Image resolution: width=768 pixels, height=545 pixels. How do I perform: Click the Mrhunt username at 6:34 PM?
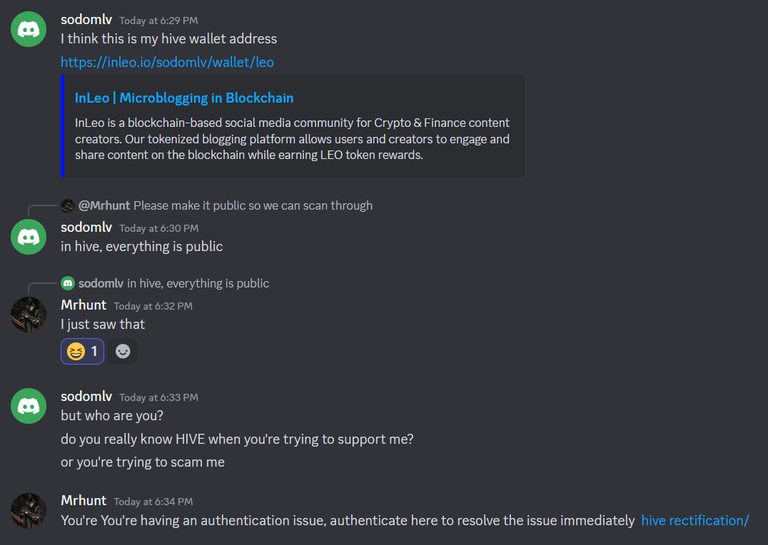point(83,501)
